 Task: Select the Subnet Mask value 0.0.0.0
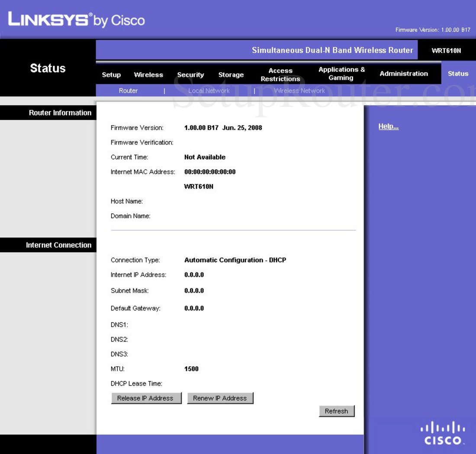pos(194,291)
